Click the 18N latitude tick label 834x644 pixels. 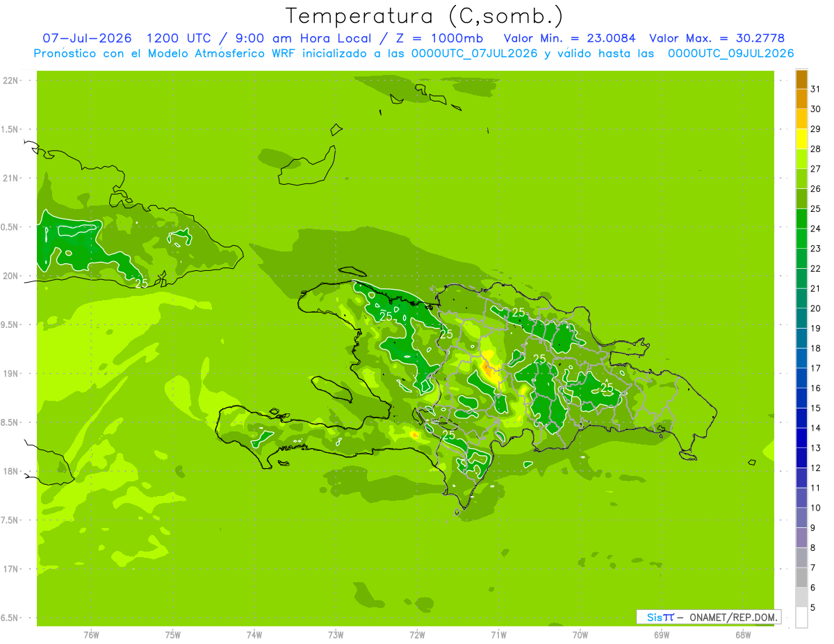[x=10, y=471]
